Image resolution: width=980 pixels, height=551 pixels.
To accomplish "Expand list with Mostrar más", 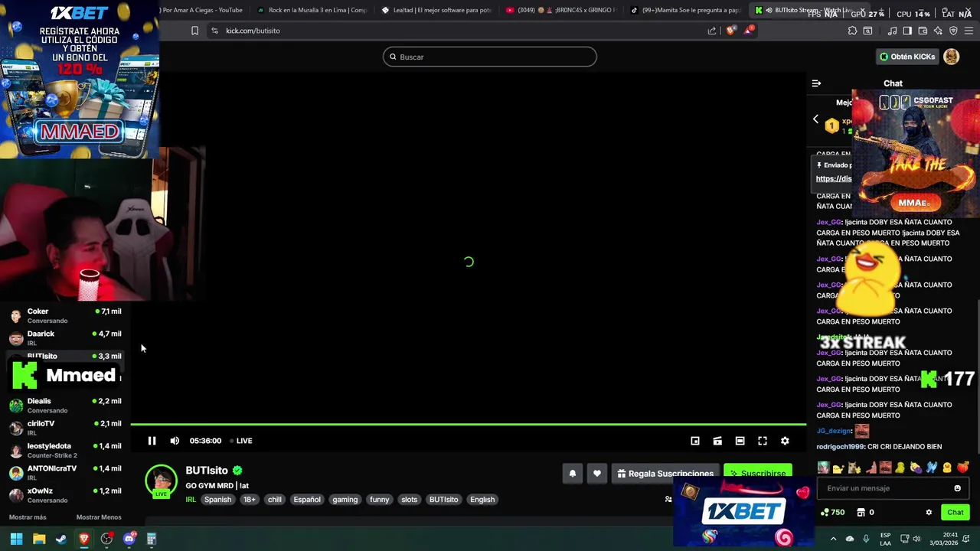I will pyautogui.click(x=28, y=517).
